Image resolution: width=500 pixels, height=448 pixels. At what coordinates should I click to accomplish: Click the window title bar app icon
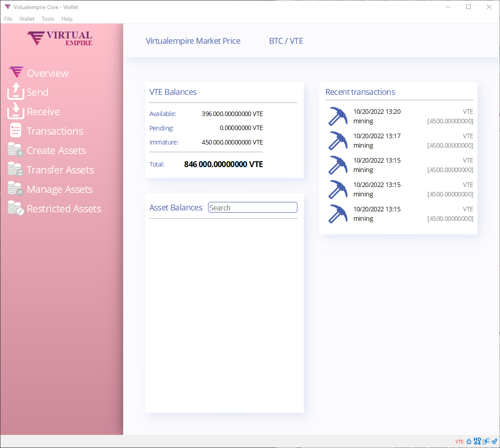(8, 7)
